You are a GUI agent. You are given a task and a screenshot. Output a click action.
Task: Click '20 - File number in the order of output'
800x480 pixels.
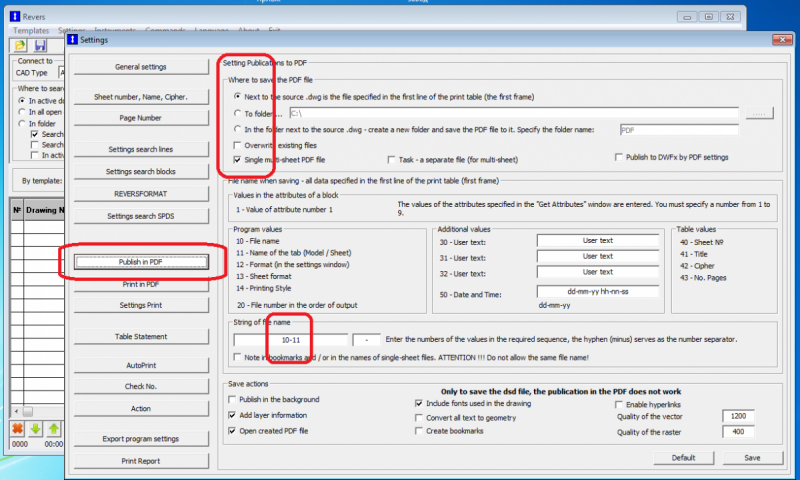tap(297, 305)
